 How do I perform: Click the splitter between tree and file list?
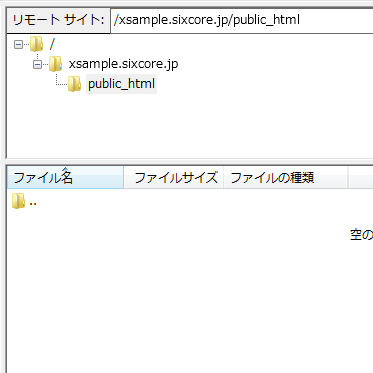pos(187,161)
